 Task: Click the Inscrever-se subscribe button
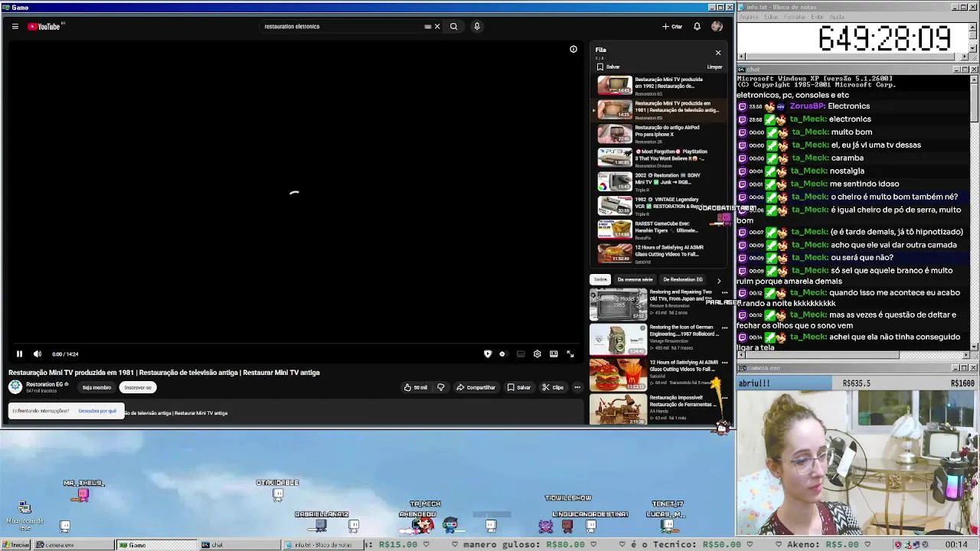click(x=138, y=388)
